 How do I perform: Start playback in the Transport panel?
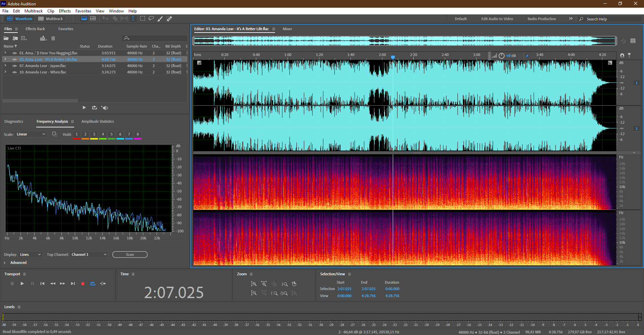point(22,284)
